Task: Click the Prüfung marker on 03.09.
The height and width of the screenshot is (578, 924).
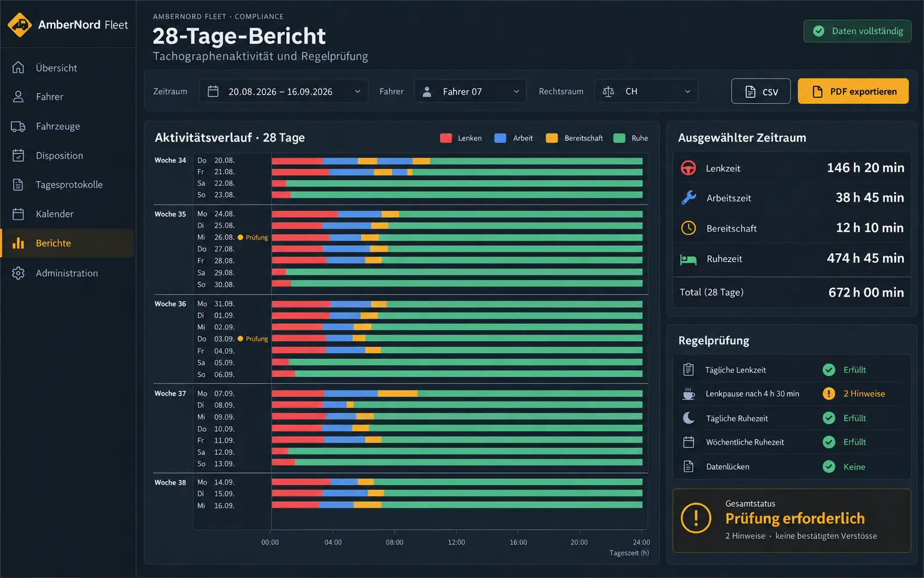Action: 253,339
